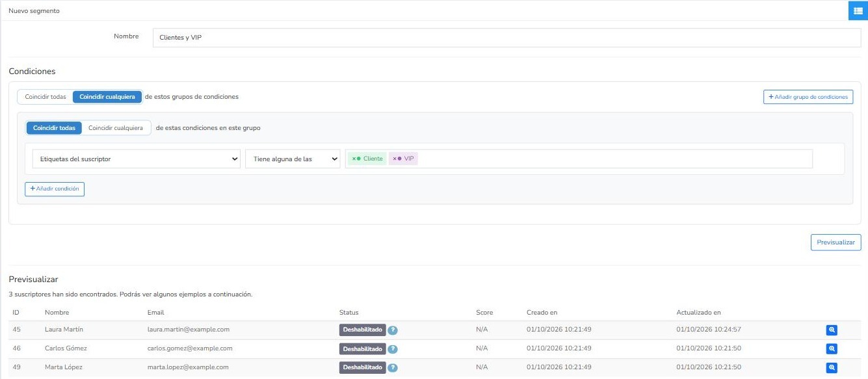Click the Score column header

484,313
